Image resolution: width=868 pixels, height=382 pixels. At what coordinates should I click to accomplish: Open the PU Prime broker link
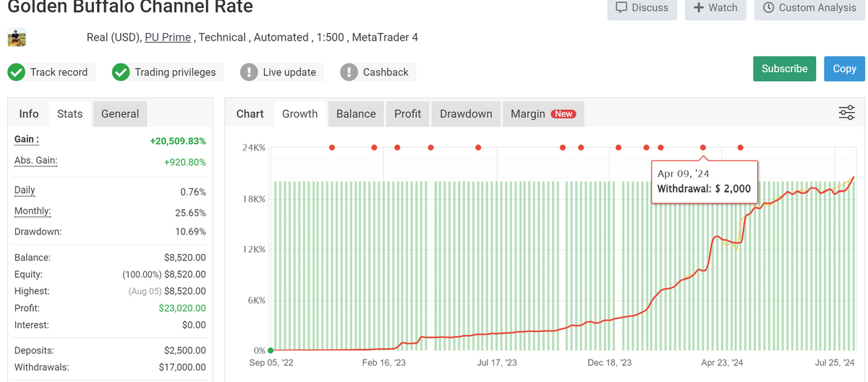pyautogui.click(x=168, y=38)
